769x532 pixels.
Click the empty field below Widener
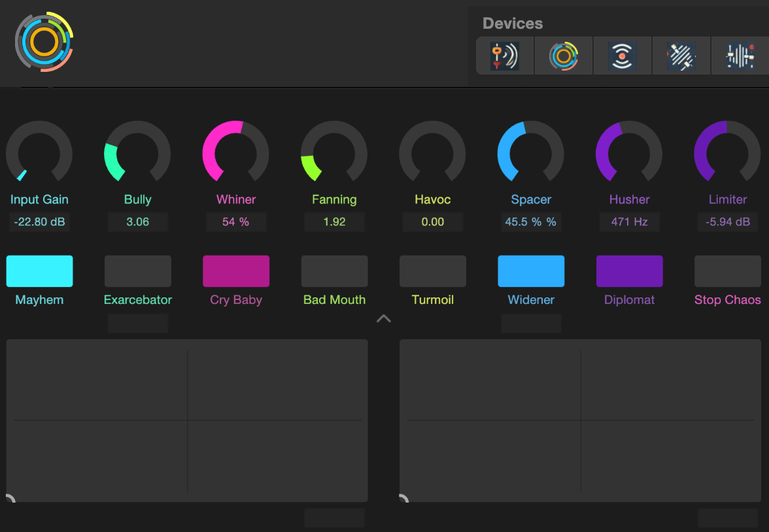pyautogui.click(x=531, y=324)
